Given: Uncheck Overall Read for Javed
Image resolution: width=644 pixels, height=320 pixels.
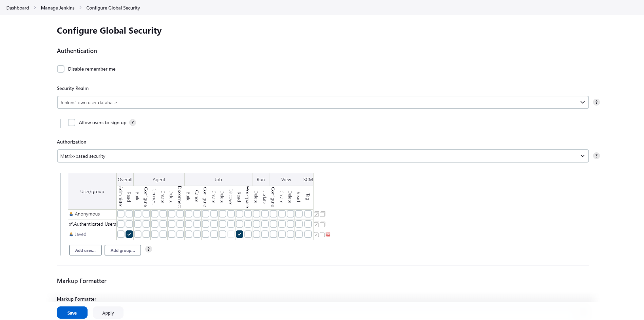Looking at the screenshot, I should (129, 234).
